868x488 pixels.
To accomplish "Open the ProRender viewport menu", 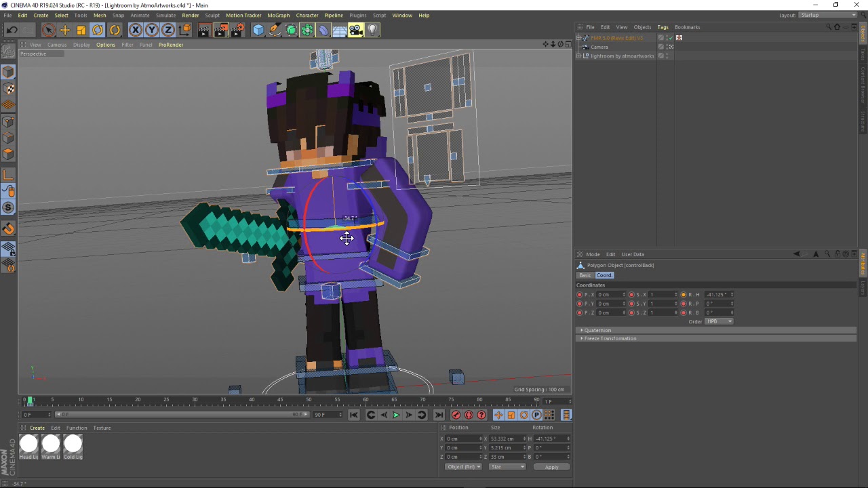I will 171,45.
